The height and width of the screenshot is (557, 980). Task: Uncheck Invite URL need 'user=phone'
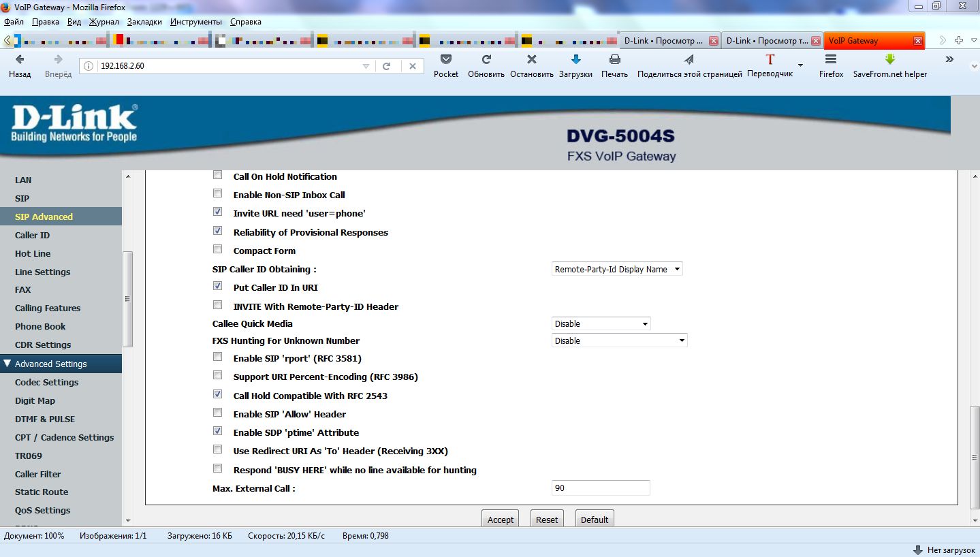tap(218, 212)
